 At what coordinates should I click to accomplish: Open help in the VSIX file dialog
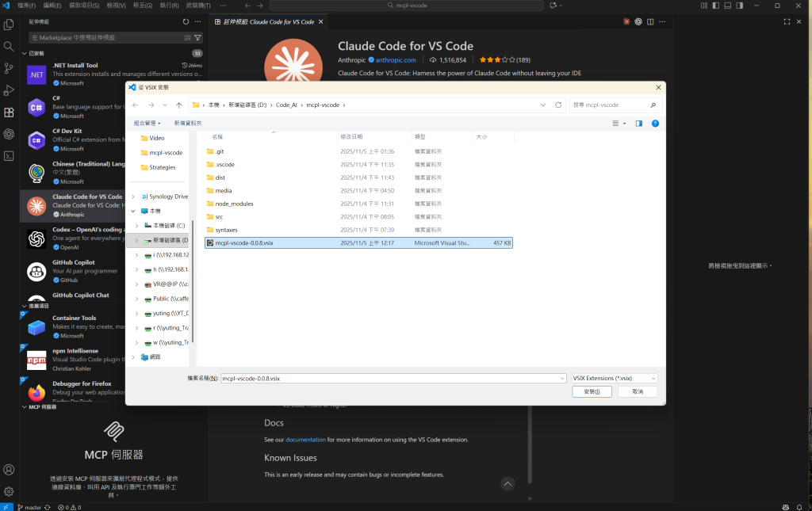click(655, 123)
